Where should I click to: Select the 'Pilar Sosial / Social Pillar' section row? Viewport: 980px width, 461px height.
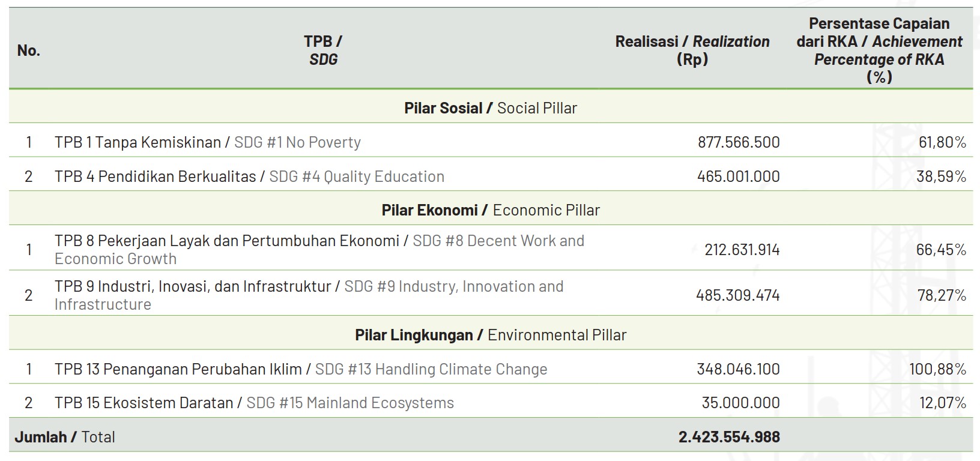(490, 108)
